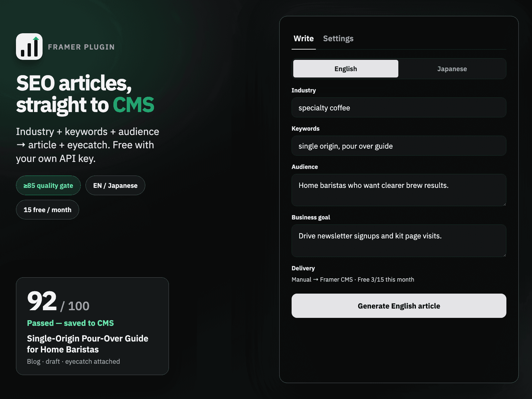This screenshot has width=532, height=399.
Task: Switch to the Settings tab
Action: 338,39
